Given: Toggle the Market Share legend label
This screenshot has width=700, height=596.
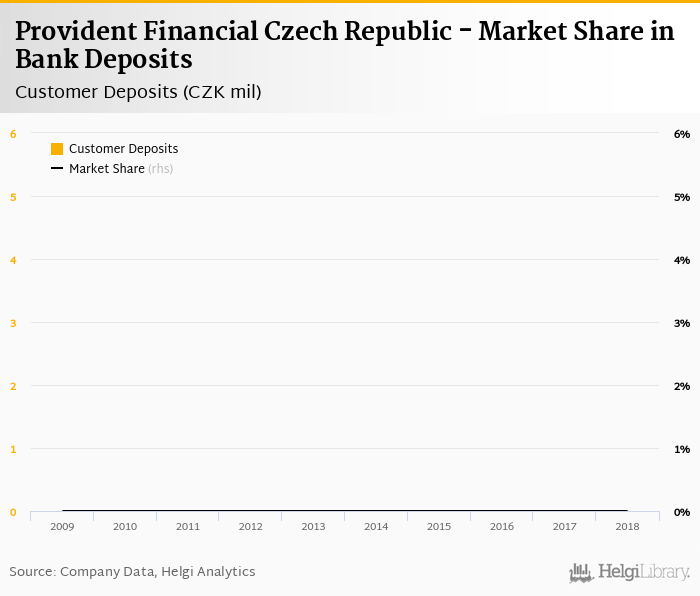Looking at the screenshot, I should pos(107,169).
